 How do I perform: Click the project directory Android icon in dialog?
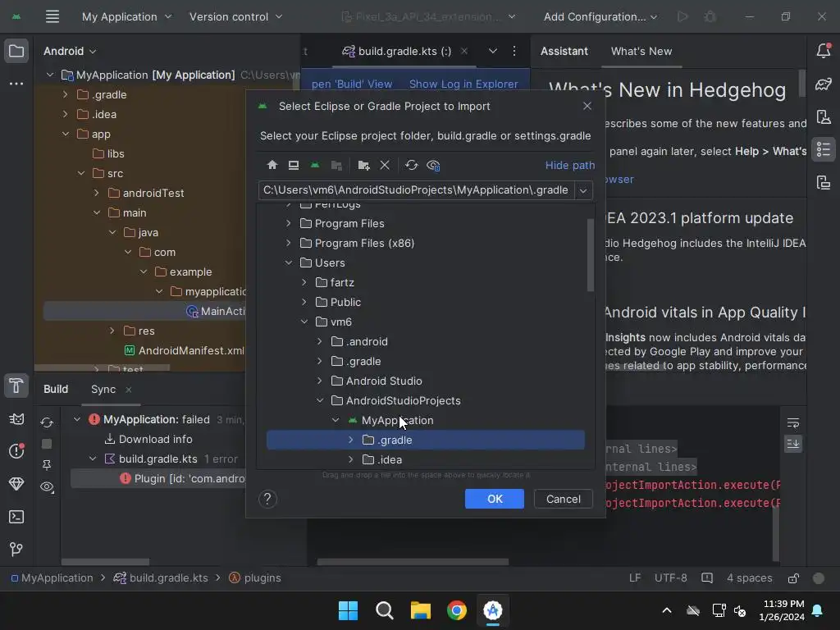click(315, 165)
